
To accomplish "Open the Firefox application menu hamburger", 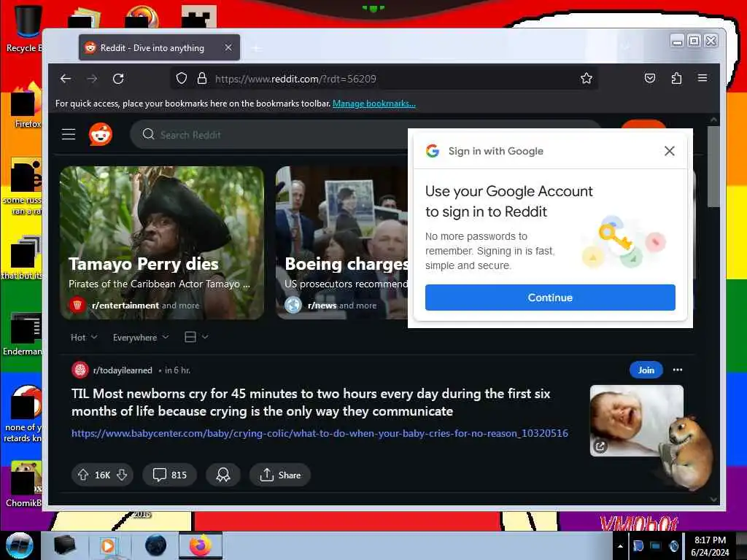I will coord(703,77).
